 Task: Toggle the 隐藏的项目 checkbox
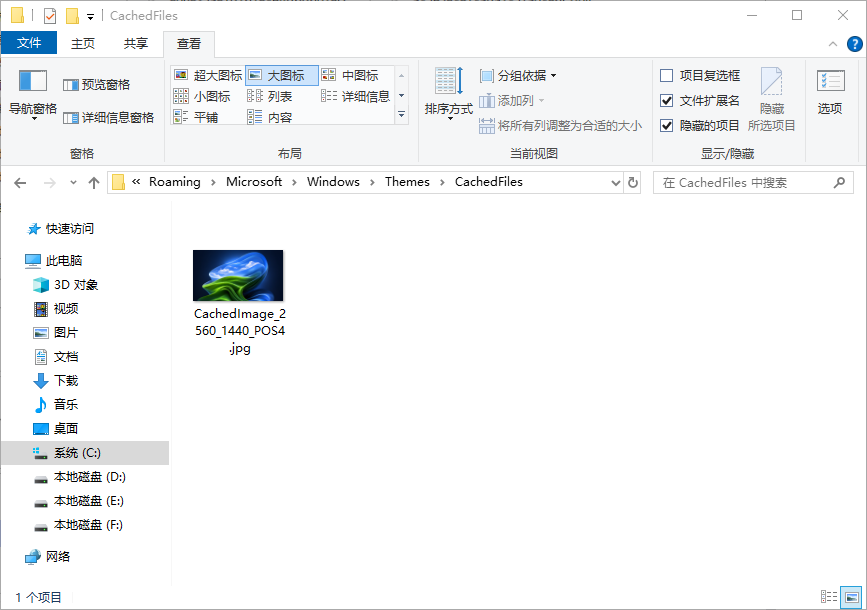[667, 125]
